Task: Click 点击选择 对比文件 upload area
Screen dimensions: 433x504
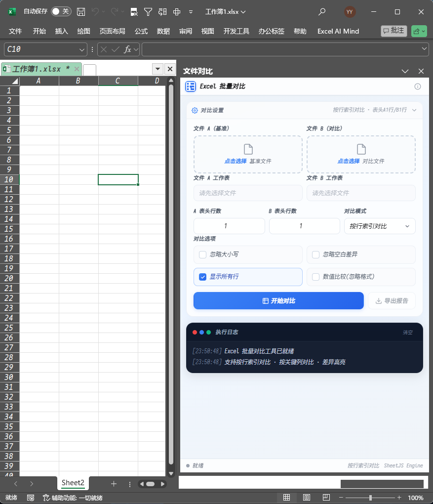Action: point(361,154)
